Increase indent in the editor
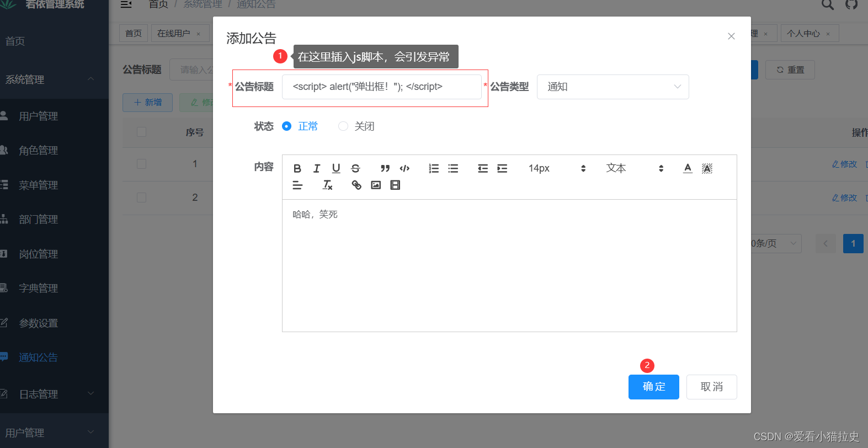Image resolution: width=868 pixels, height=448 pixels. (x=502, y=168)
